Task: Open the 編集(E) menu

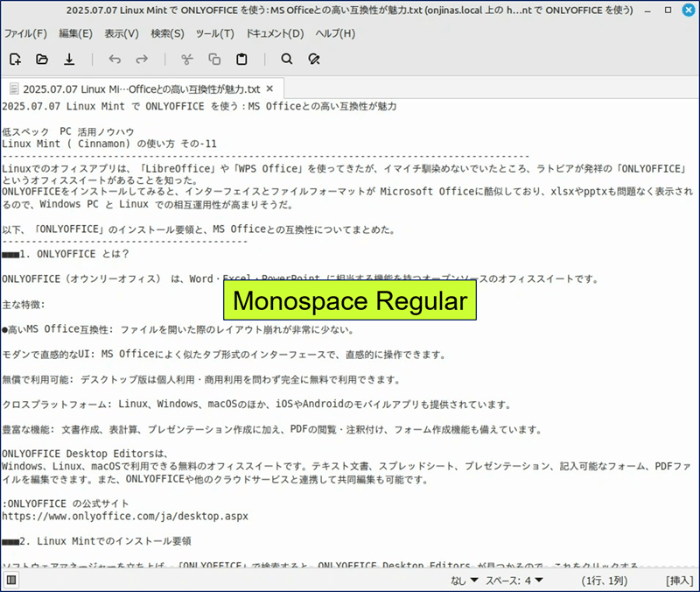Action: (75, 33)
